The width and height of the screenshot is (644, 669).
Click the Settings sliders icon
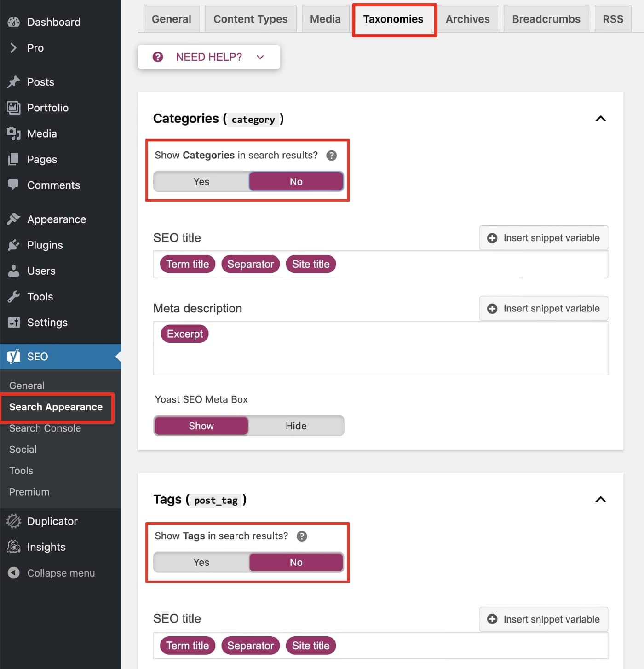pos(14,322)
